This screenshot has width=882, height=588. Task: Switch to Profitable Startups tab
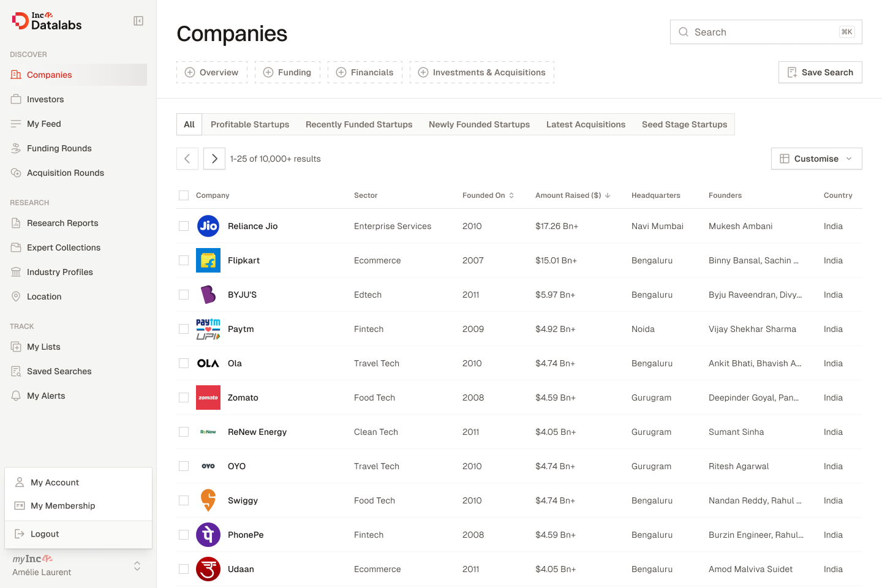250,124
